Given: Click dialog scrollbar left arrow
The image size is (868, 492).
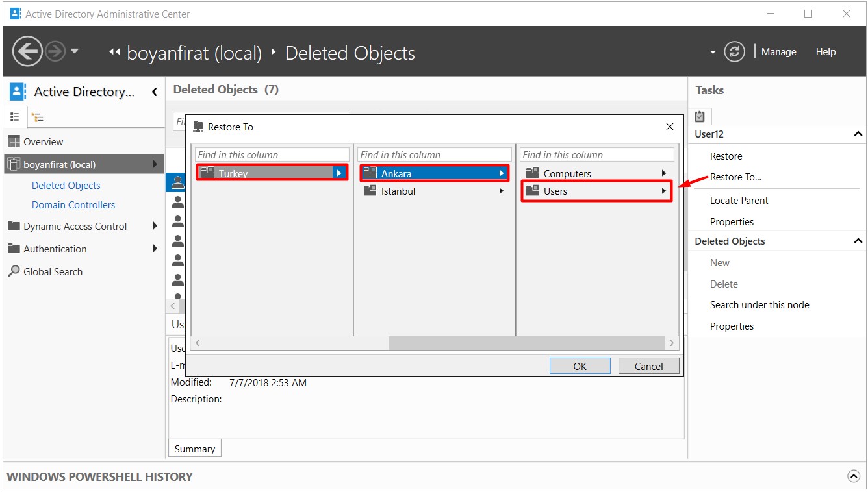Looking at the screenshot, I should click(x=197, y=343).
